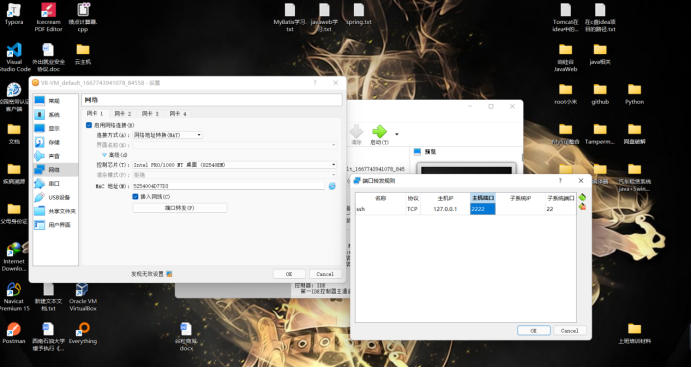Open the 显示 (Display) settings category
692x368 pixels.
[54, 128]
